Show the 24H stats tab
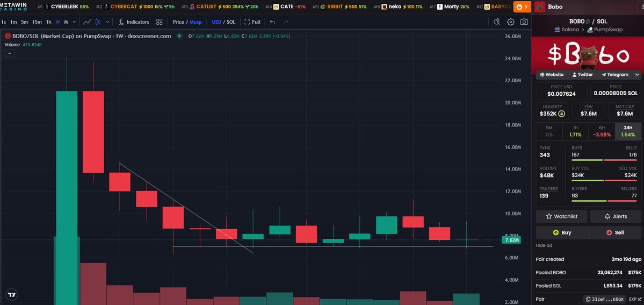 click(628, 131)
